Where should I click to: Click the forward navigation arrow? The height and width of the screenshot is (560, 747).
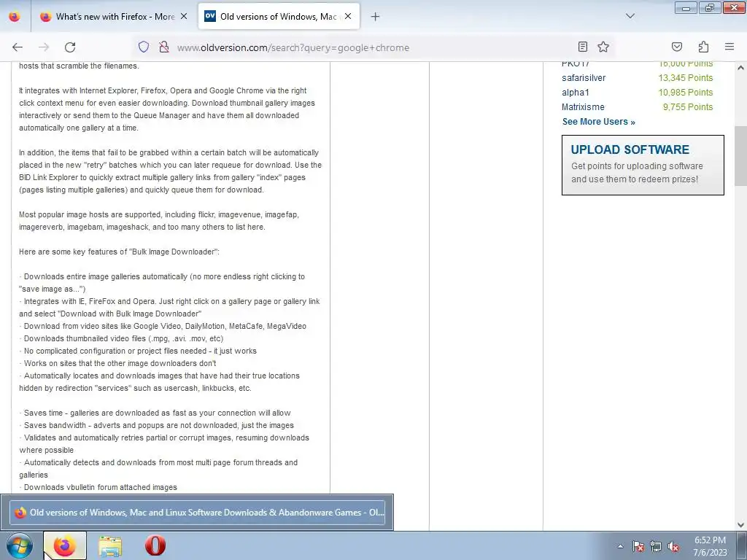44,47
